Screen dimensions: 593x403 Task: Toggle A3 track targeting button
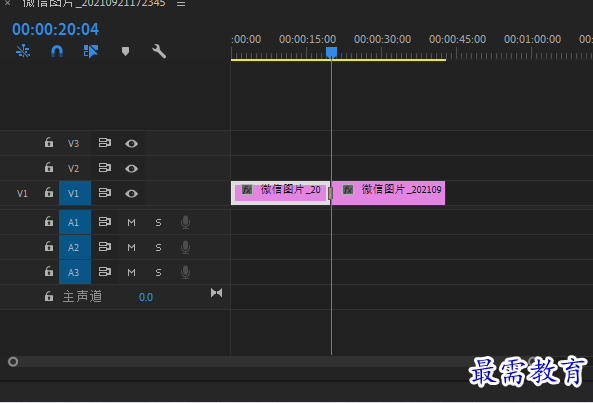[x=75, y=272]
